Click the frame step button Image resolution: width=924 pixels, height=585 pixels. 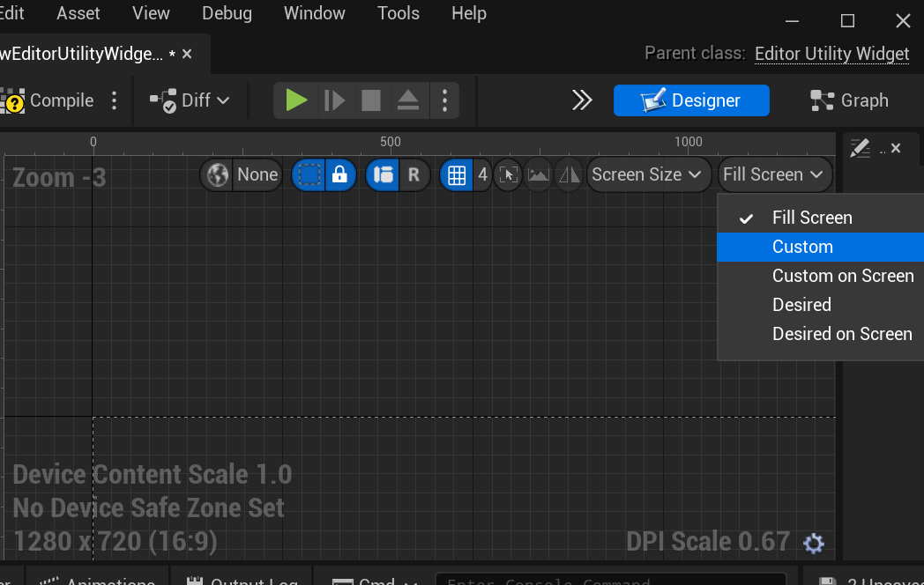pos(334,100)
